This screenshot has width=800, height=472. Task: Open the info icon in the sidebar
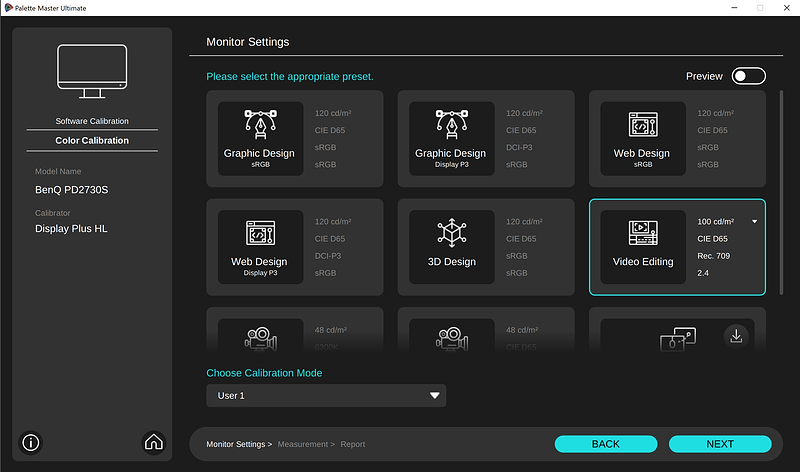31,442
